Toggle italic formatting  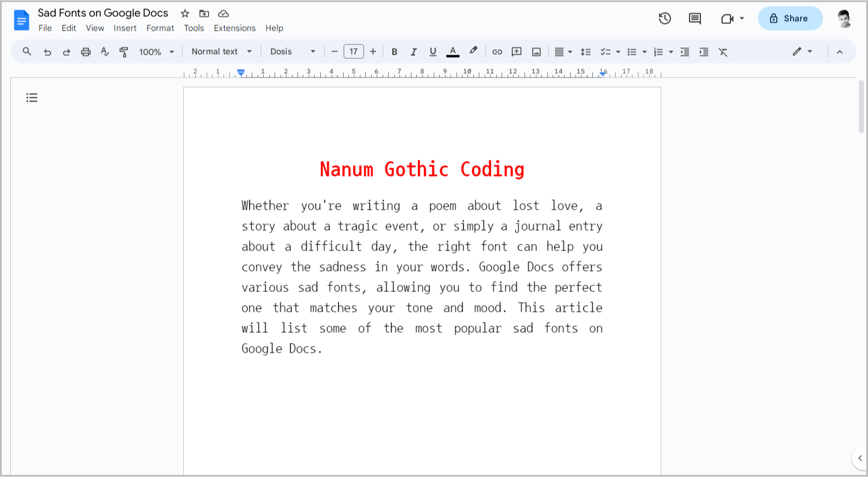click(413, 52)
